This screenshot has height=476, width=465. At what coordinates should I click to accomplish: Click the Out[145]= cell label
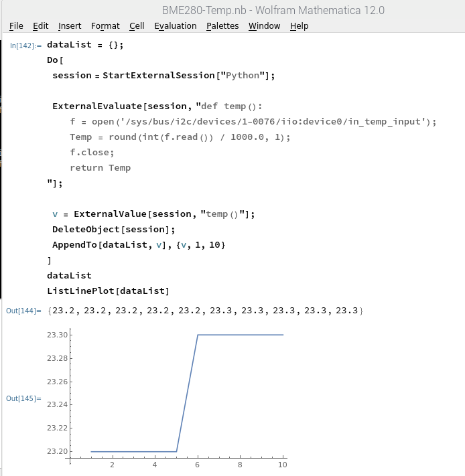click(x=23, y=398)
